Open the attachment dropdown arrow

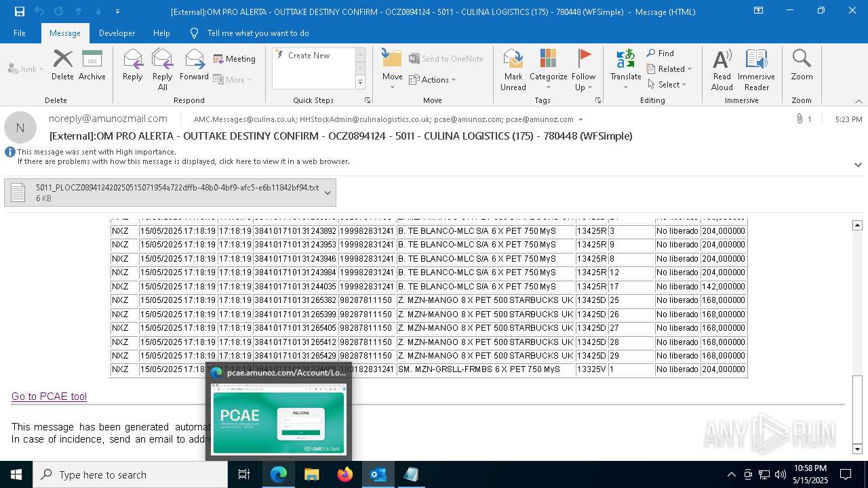[x=328, y=193]
